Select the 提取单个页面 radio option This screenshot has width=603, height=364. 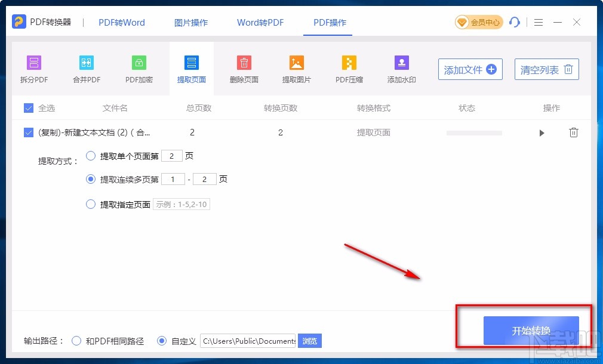[x=91, y=156]
